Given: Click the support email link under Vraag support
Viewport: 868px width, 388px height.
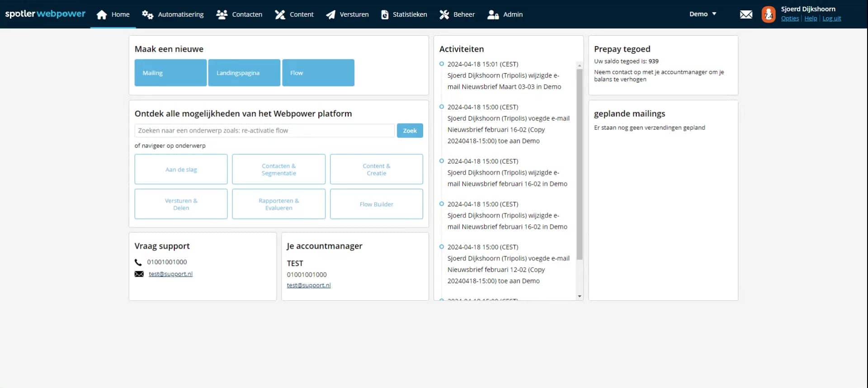Looking at the screenshot, I should 170,274.
